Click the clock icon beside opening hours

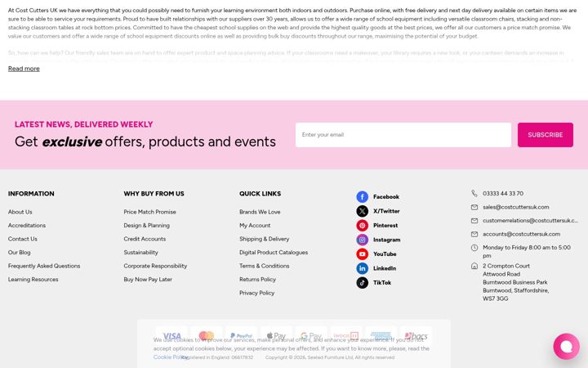[x=474, y=248]
